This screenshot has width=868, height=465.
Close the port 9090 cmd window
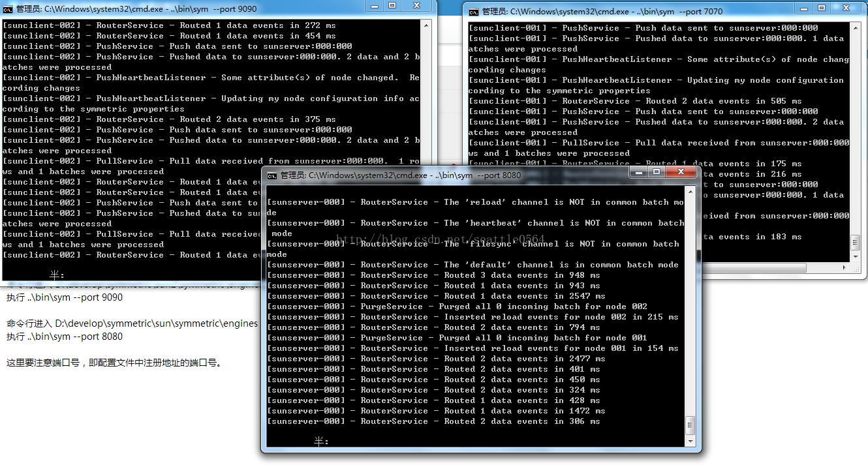click(417, 6)
